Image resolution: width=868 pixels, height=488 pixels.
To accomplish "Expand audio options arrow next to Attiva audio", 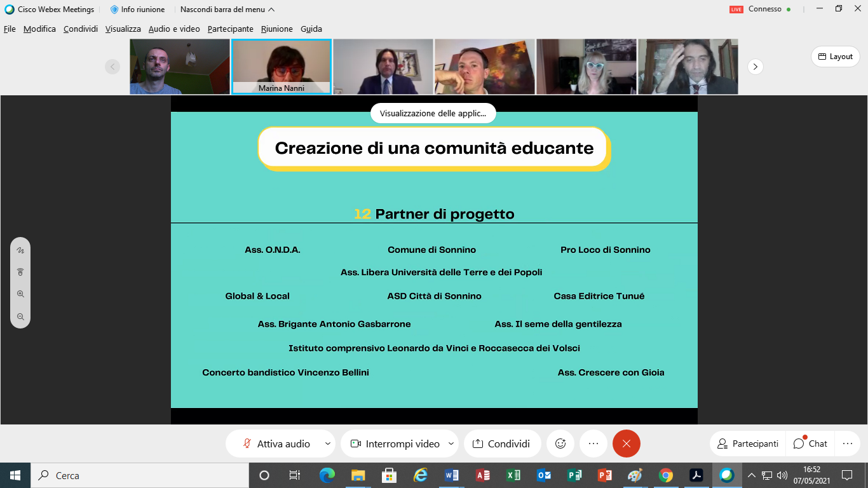I will pyautogui.click(x=328, y=444).
